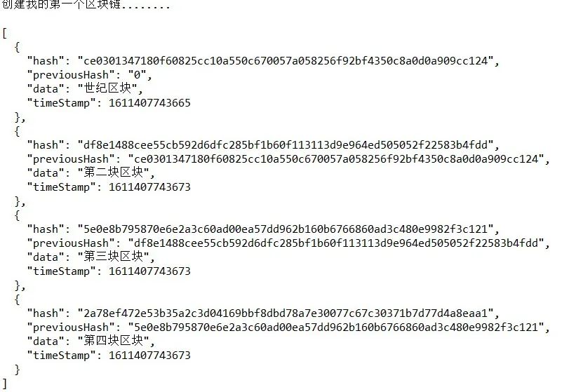The width and height of the screenshot is (583, 392).
Task: Click the final closing curly brace
Action: (x=17, y=370)
